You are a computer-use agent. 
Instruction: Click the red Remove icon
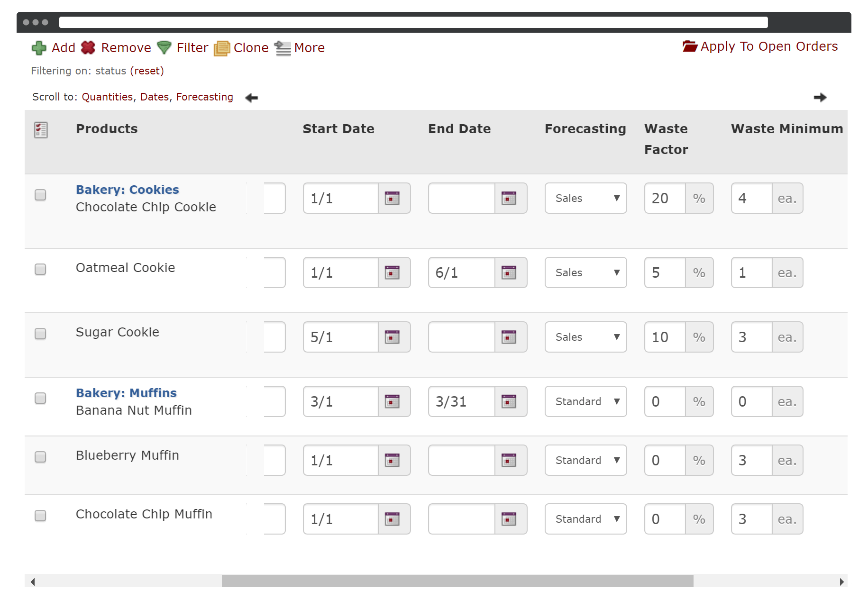pyautogui.click(x=88, y=47)
